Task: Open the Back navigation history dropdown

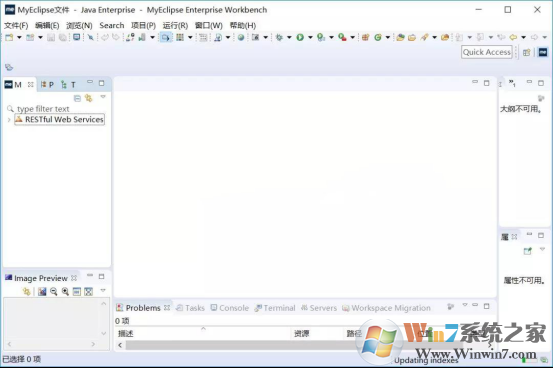Action: pyautogui.click(x=524, y=37)
